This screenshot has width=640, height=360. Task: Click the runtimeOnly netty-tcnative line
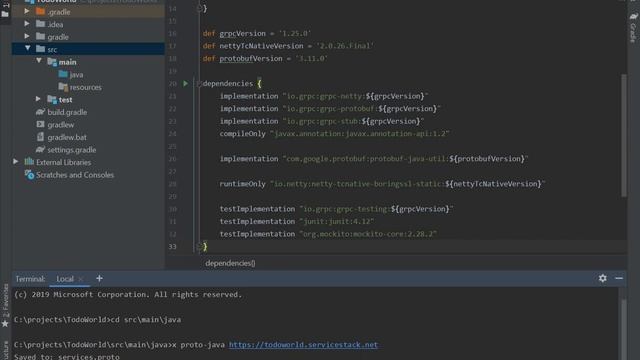(x=382, y=184)
